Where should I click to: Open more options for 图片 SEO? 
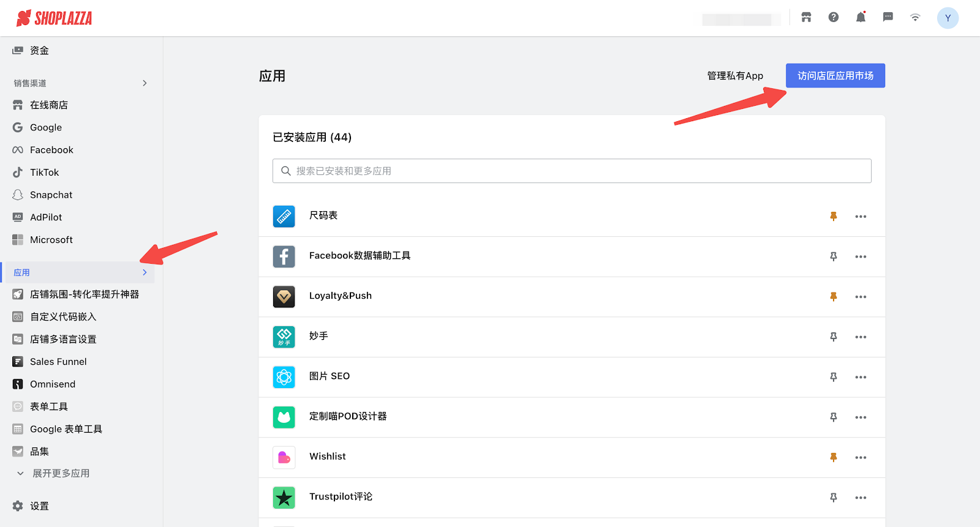(861, 377)
